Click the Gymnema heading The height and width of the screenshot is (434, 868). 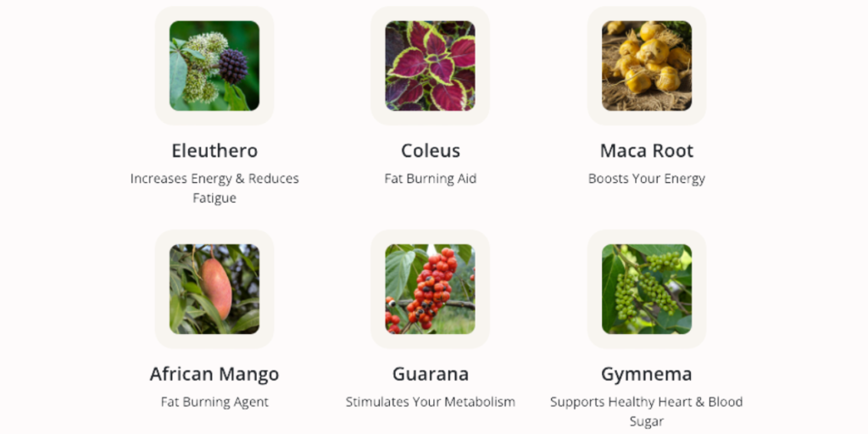point(647,374)
